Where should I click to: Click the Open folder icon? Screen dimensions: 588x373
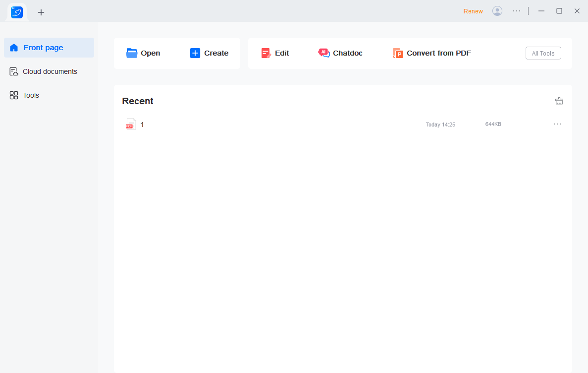pyautogui.click(x=132, y=53)
